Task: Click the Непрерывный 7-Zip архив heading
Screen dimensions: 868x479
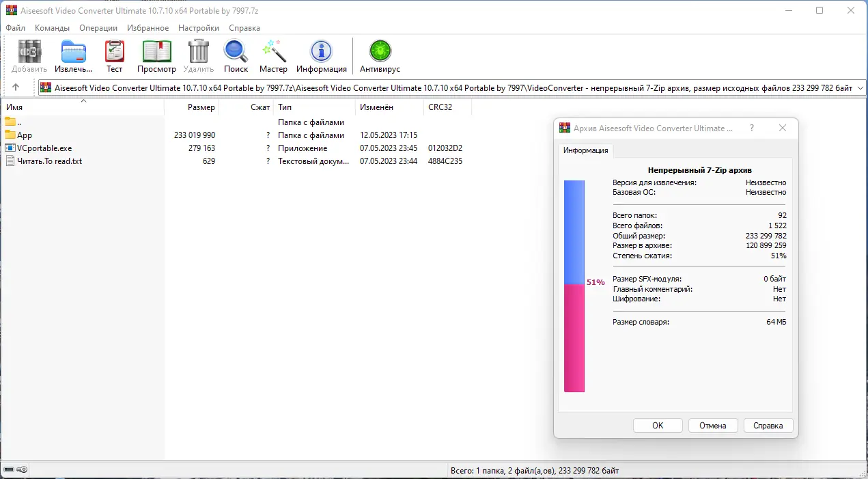Action: [699, 170]
